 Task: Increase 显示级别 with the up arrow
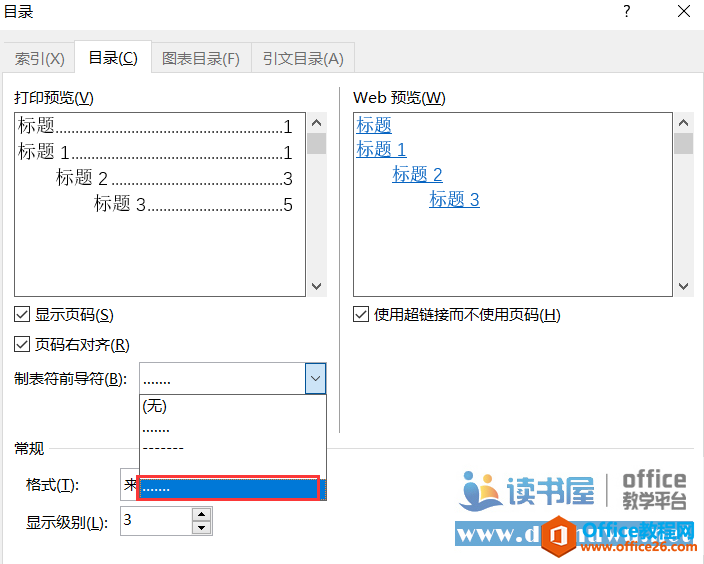[202, 514]
